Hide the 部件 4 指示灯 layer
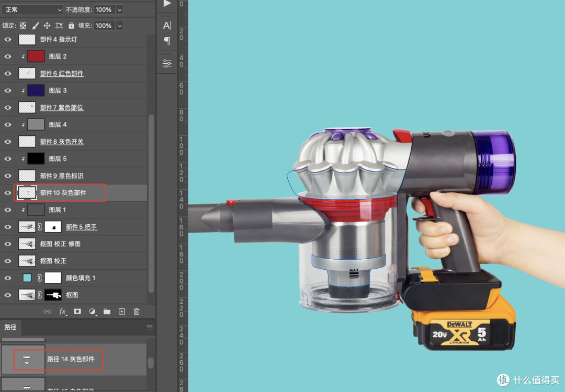This screenshot has width=565, height=392. coord(7,40)
